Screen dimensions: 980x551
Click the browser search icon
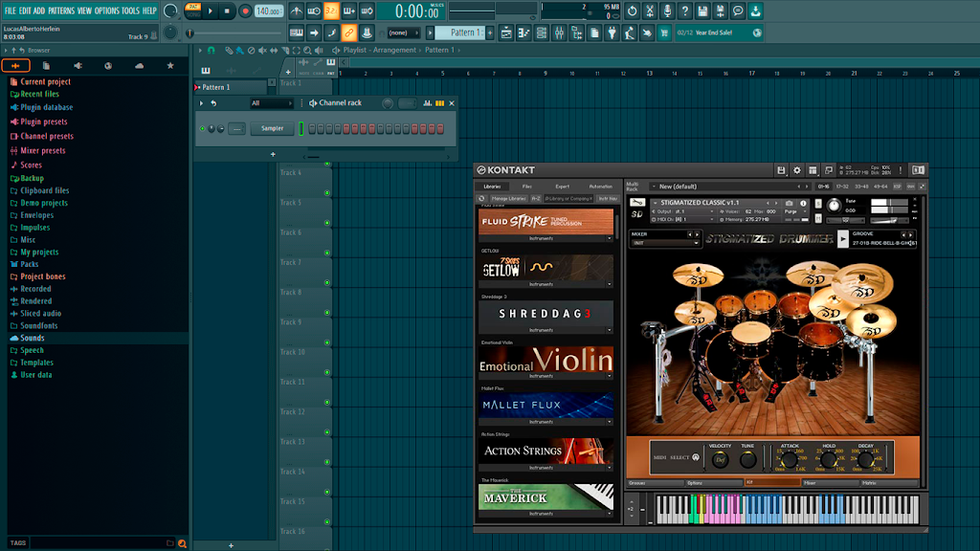tap(182, 543)
